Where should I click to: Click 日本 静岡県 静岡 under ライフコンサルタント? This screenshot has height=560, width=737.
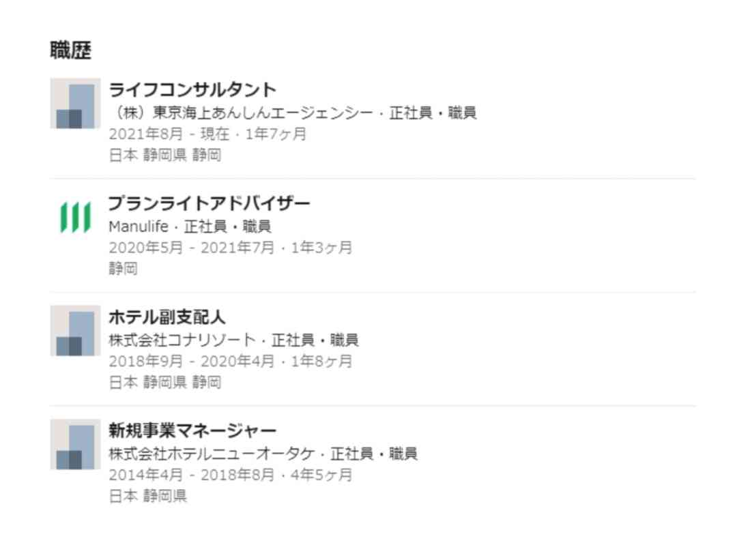[165, 155]
